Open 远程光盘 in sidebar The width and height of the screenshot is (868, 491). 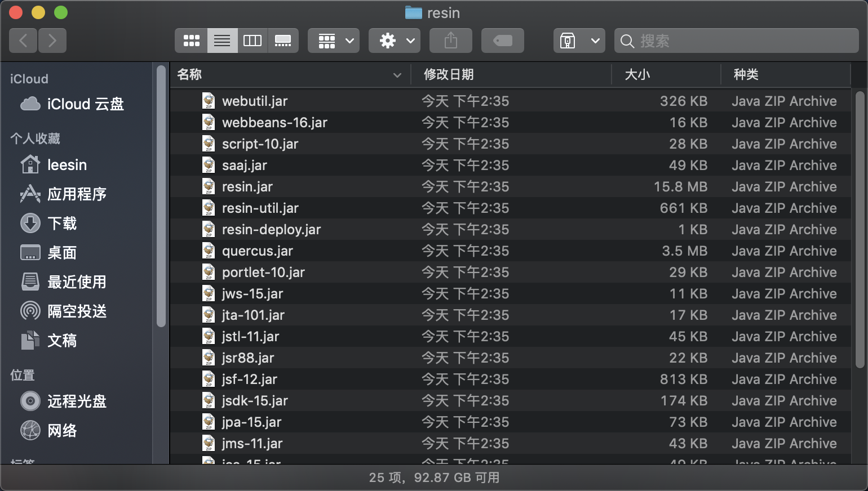[x=63, y=401]
